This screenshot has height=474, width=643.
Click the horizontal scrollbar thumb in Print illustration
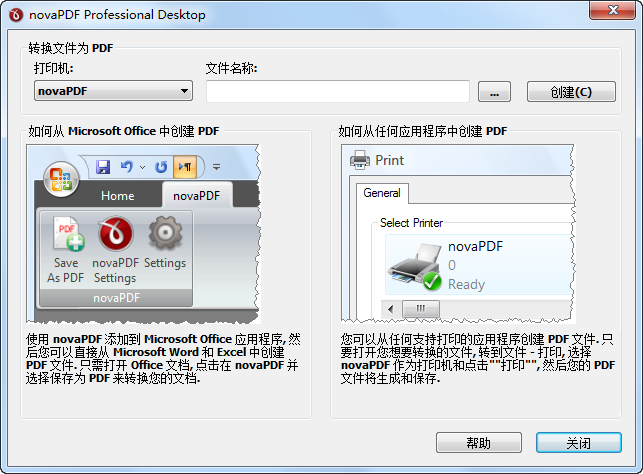421,309
